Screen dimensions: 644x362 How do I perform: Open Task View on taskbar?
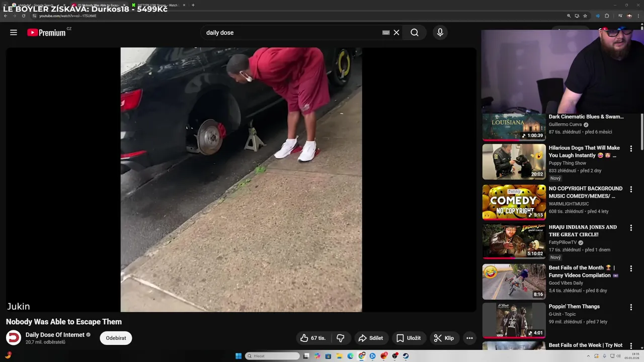point(306,356)
